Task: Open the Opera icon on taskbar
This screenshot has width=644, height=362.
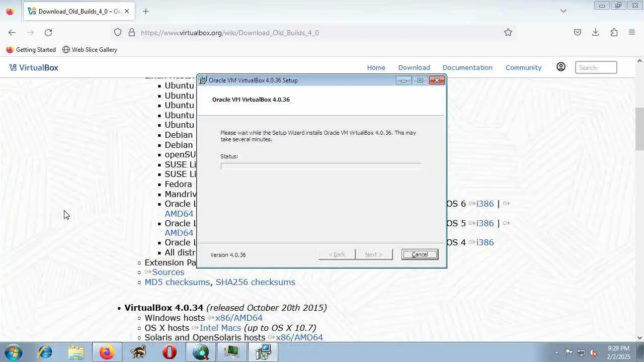Action: pos(170,352)
